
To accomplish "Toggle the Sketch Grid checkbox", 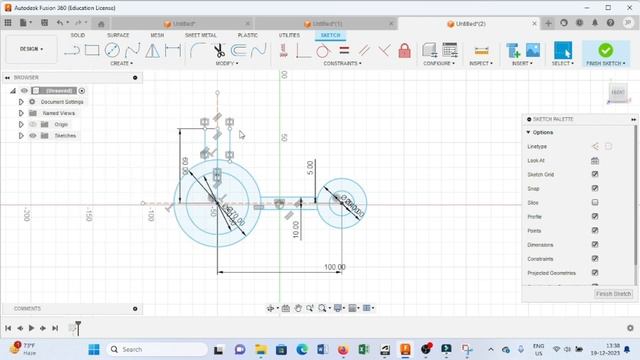I will pyautogui.click(x=595, y=174).
